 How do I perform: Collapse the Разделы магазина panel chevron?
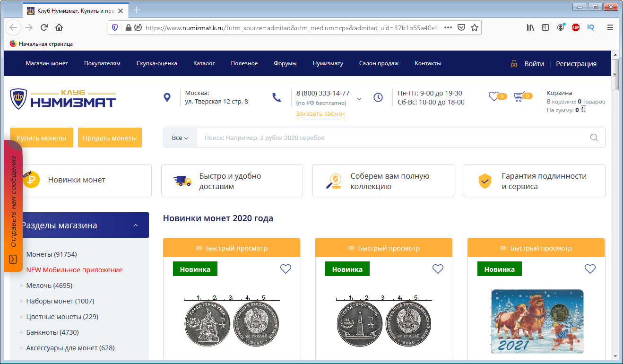click(136, 225)
